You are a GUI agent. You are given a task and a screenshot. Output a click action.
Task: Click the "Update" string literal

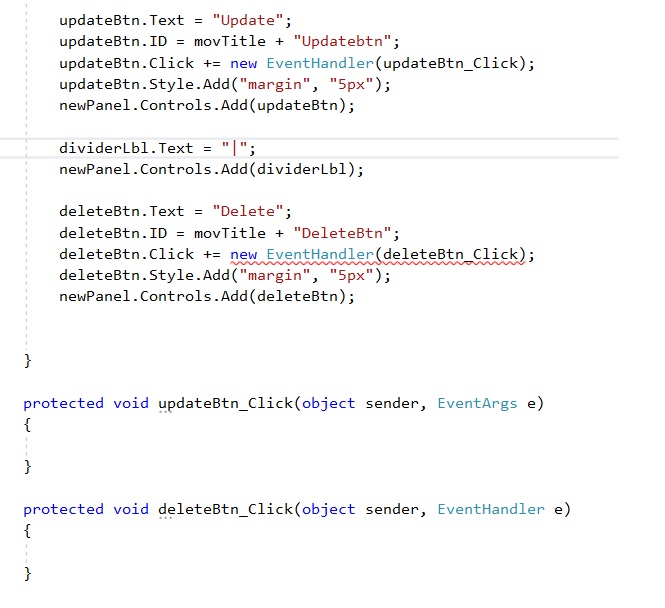(x=248, y=20)
